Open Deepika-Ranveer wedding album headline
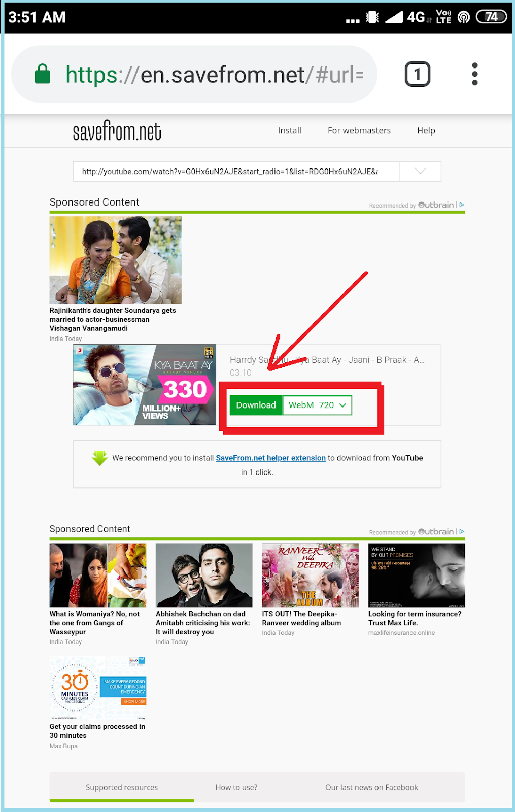This screenshot has height=812, width=515. click(301, 618)
